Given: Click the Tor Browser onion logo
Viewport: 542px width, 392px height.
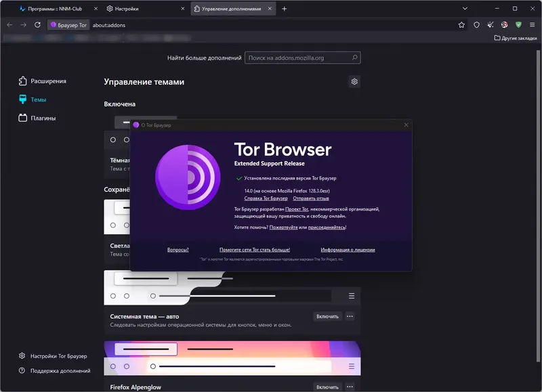Looking at the screenshot, I should tap(188, 177).
